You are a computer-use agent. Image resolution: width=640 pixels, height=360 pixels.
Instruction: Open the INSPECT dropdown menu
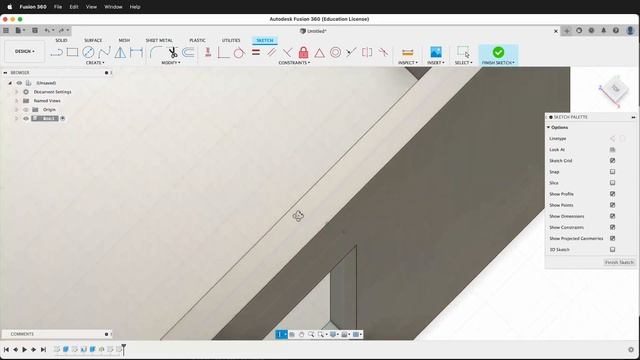(408, 63)
